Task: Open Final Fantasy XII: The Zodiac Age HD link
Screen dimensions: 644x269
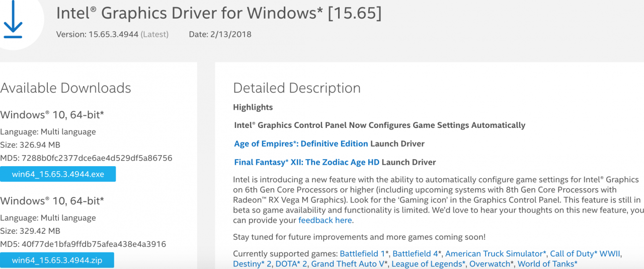Action: (307, 162)
